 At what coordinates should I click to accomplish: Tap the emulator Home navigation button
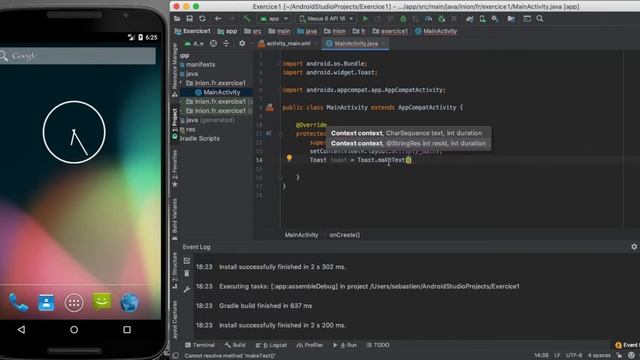[x=74, y=329]
